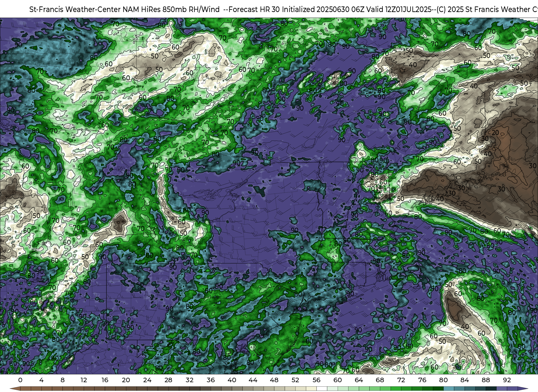Click colorbar tick label '72'

pyautogui.click(x=401, y=380)
